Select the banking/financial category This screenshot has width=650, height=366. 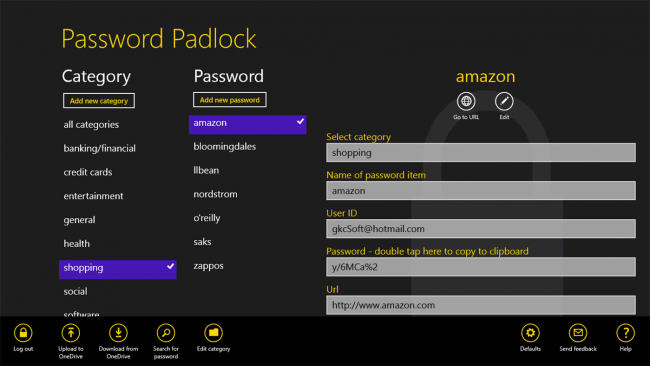click(99, 148)
